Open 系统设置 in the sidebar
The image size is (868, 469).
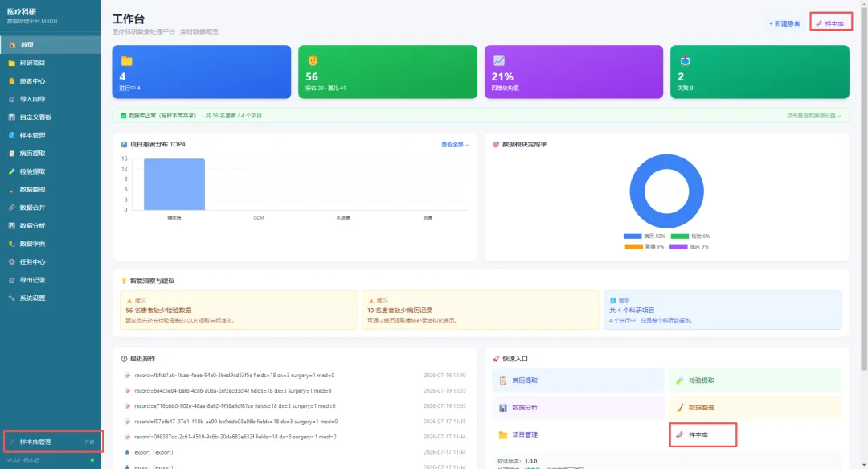51,298
